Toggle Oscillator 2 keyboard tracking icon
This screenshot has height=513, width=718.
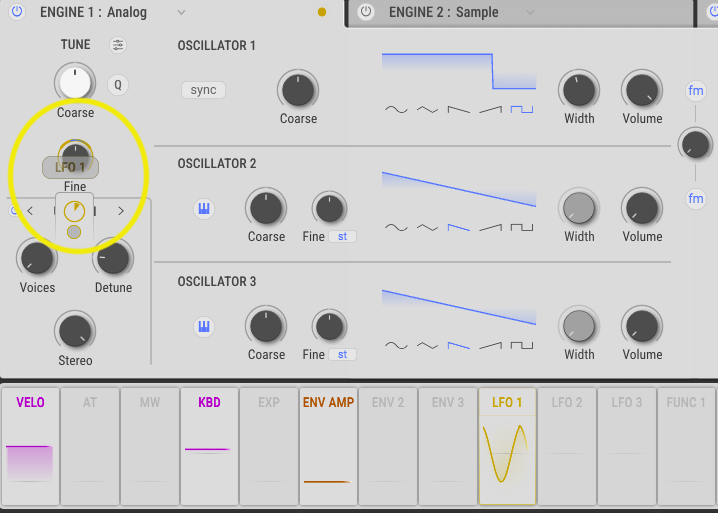204,209
